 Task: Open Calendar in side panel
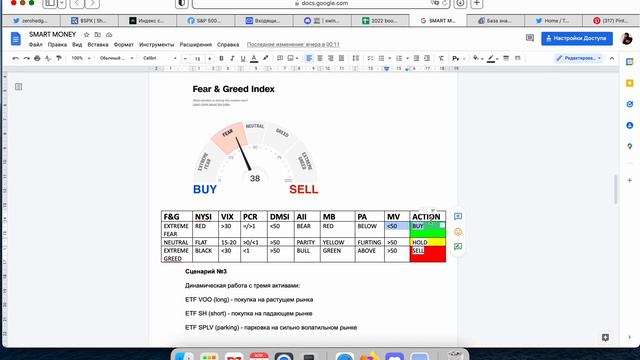coord(629,62)
